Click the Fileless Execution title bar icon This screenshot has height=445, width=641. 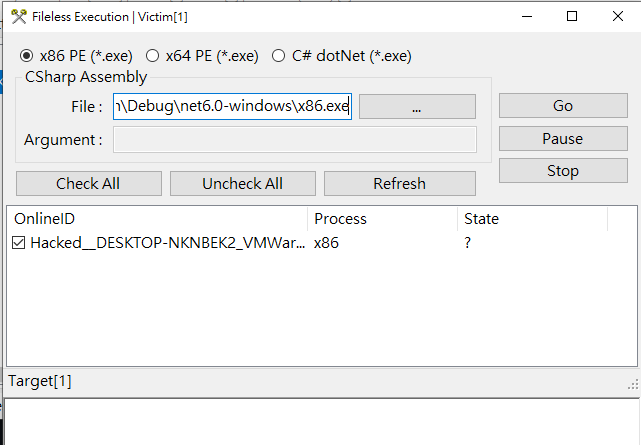click(x=18, y=16)
